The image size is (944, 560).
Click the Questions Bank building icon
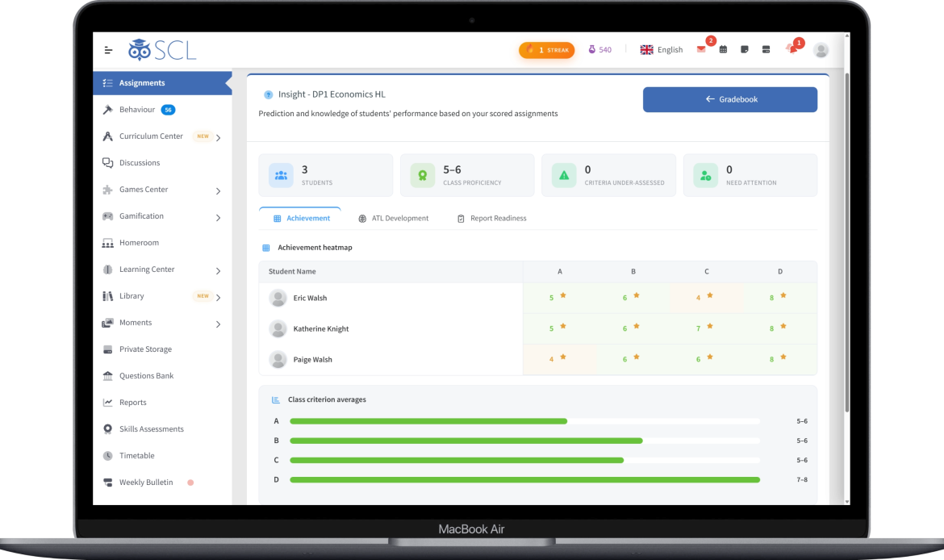coord(108,376)
